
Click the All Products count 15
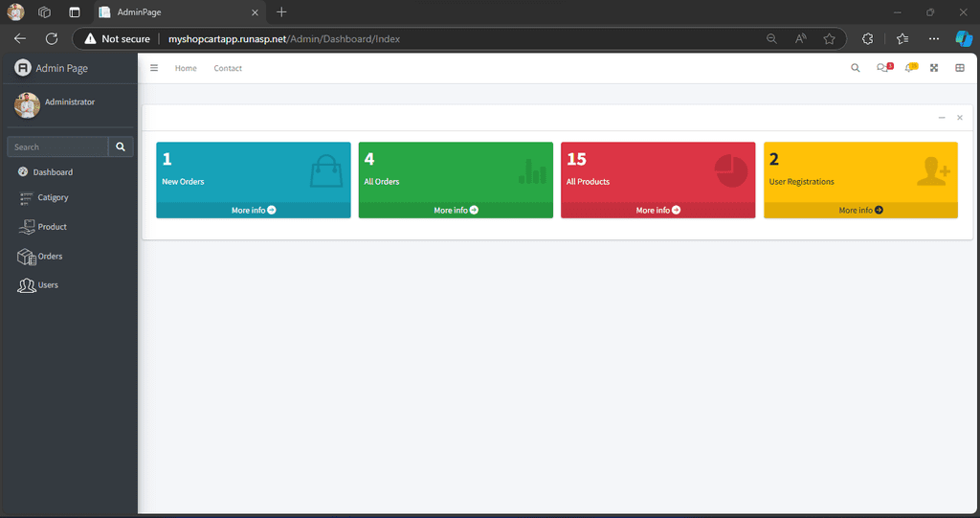(576, 159)
